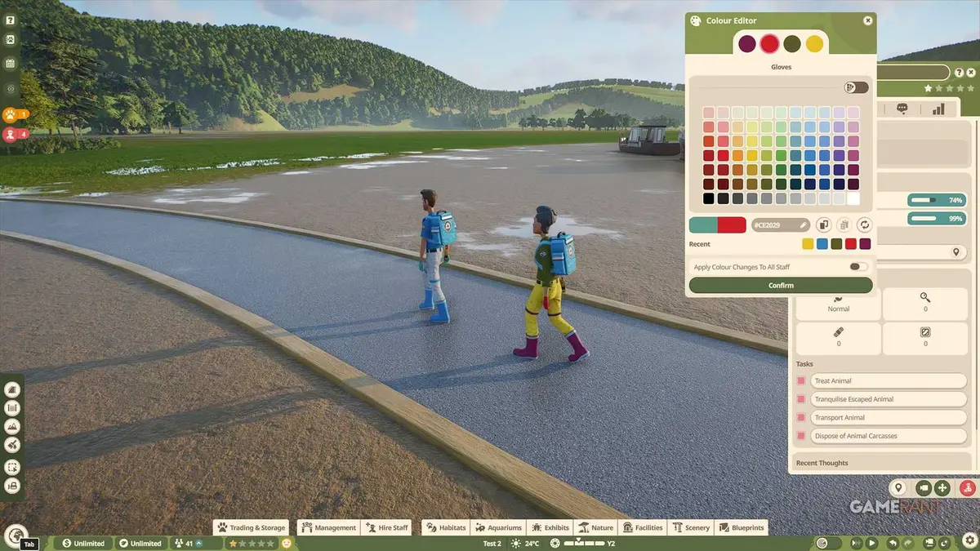Open the calendar icon in left sidebar
980x551 pixels.
pos(11,63)
